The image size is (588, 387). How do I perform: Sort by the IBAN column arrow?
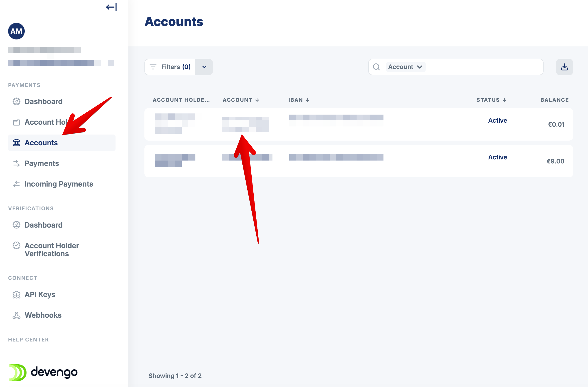308,100
